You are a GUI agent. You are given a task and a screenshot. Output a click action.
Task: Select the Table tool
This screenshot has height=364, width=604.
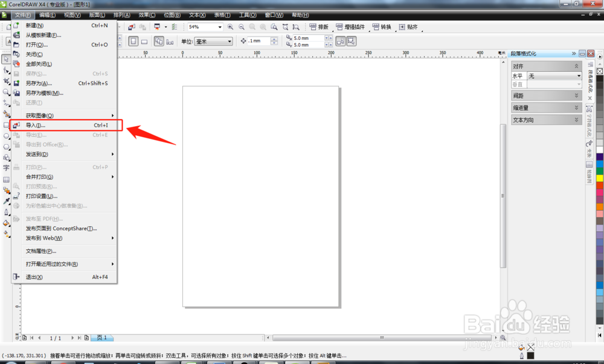point(6,179)
